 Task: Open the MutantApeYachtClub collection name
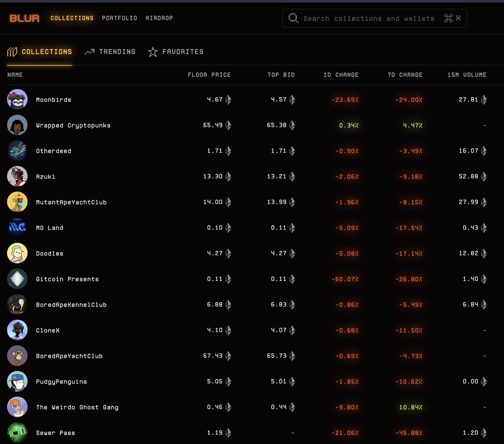tap(71, 202)
